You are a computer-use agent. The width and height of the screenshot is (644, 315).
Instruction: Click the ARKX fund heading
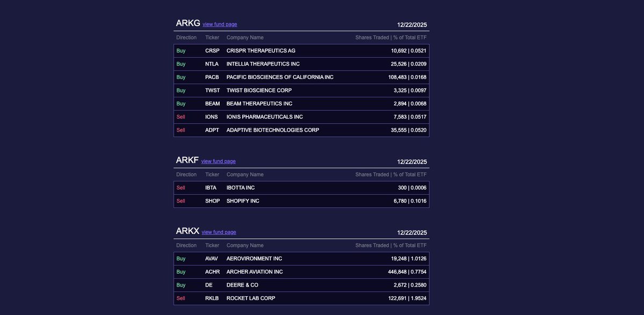pos(187,231)
